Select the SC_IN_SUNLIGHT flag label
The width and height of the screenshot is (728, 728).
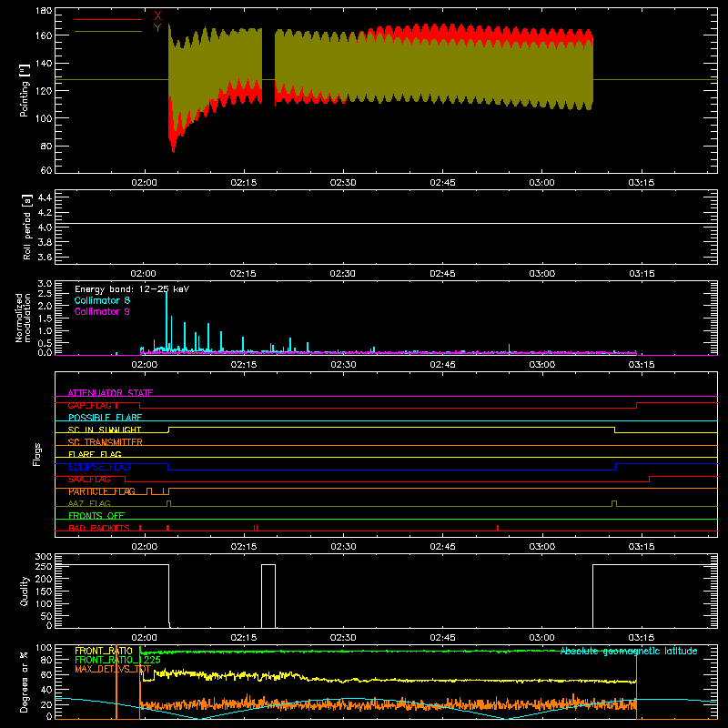pyautogui.click(x=105, y=430)
